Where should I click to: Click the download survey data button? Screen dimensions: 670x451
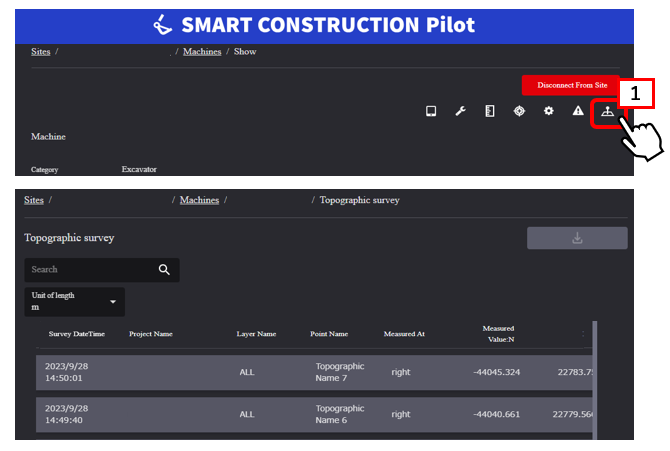pos(577,238)
